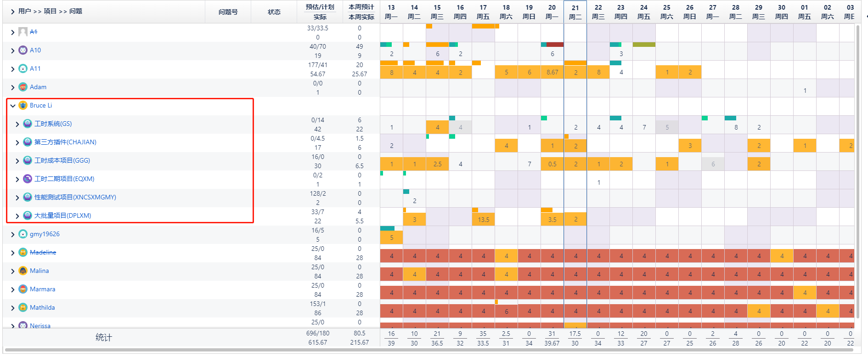Click the Adam user avatar icon
Image resolution: width=868 pixels, height=357 pixels.
click(x=23, y=87)
